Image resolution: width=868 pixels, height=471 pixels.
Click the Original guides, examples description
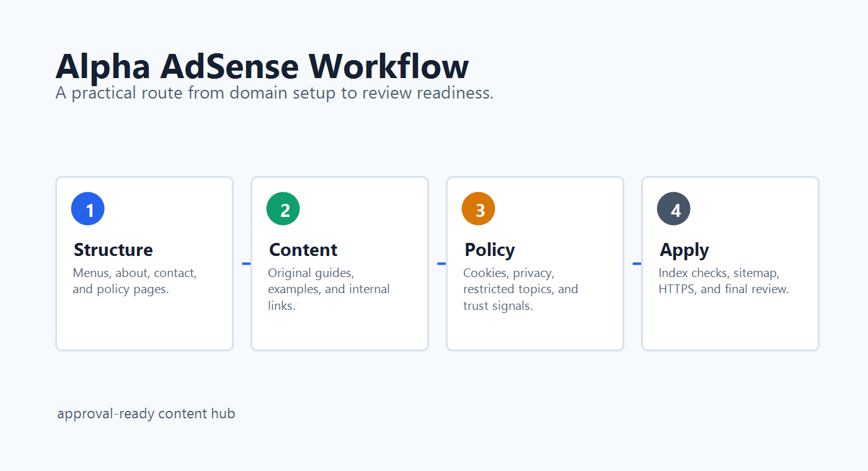[329, 289]
